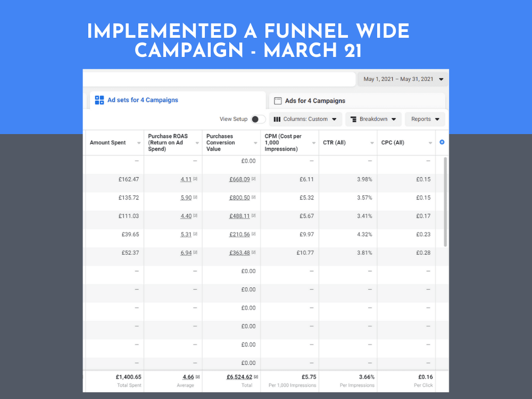Expand the Columns: Custom dropdown
This screenshot has height=399, width=532.
(x=305, y=119)
